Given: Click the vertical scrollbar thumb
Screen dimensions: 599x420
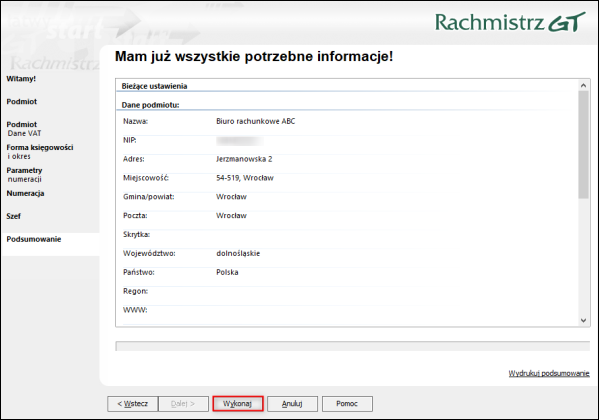Looking at the screenshot, I should click(583, 144).
